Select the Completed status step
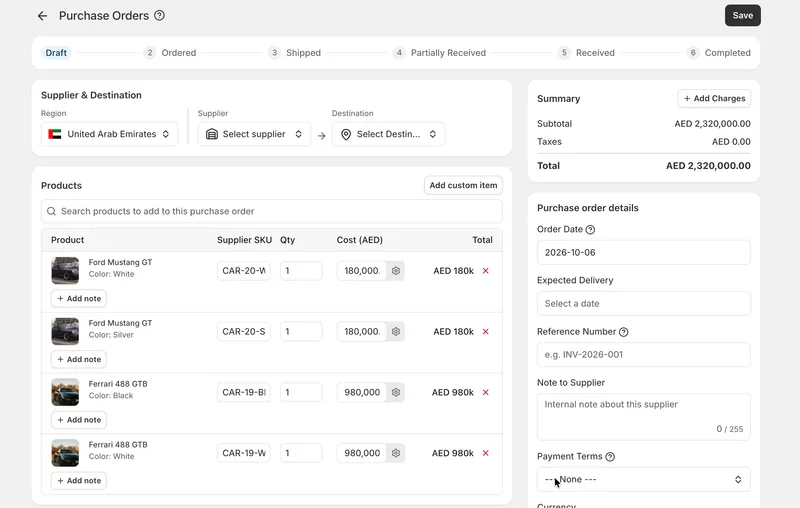Image resolution: width=800 pixels, height=508 pixels. coord(719,53)
